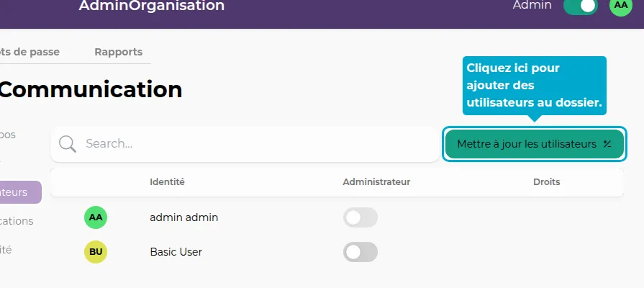
Task: Enable administrator rights for Basic User
Action: click(x=360, y=252)
